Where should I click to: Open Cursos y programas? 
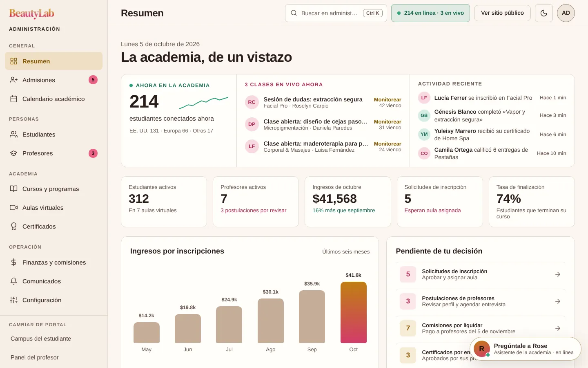(53, 189)
